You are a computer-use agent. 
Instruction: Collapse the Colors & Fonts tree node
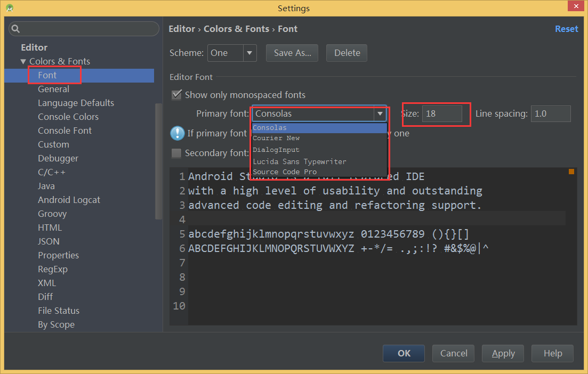pos(23,61)
